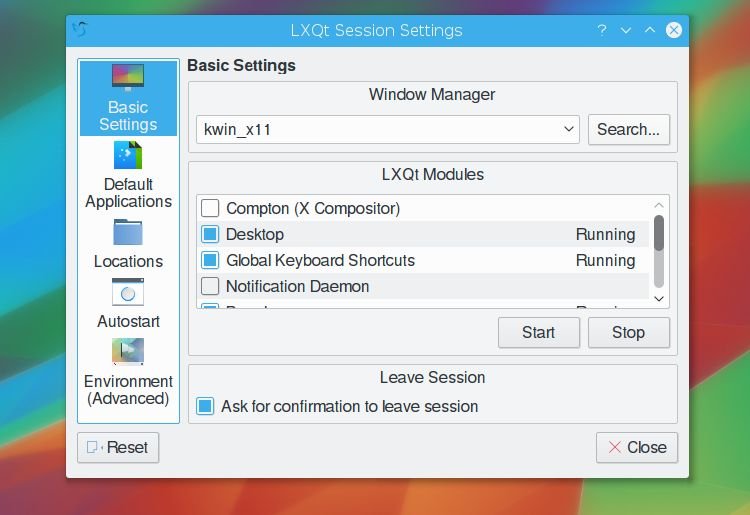
Task: Click the modules list scroll down arrow
Action: [659, 299]
